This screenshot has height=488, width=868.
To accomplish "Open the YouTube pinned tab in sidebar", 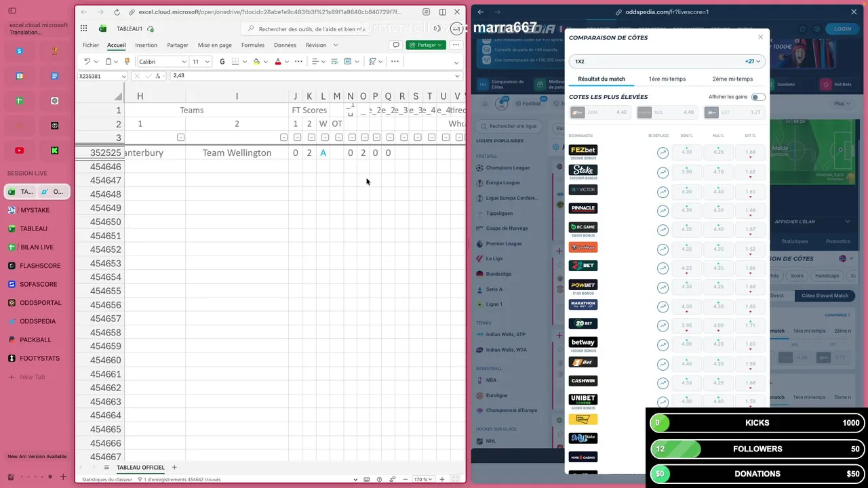I will [19, 150].
